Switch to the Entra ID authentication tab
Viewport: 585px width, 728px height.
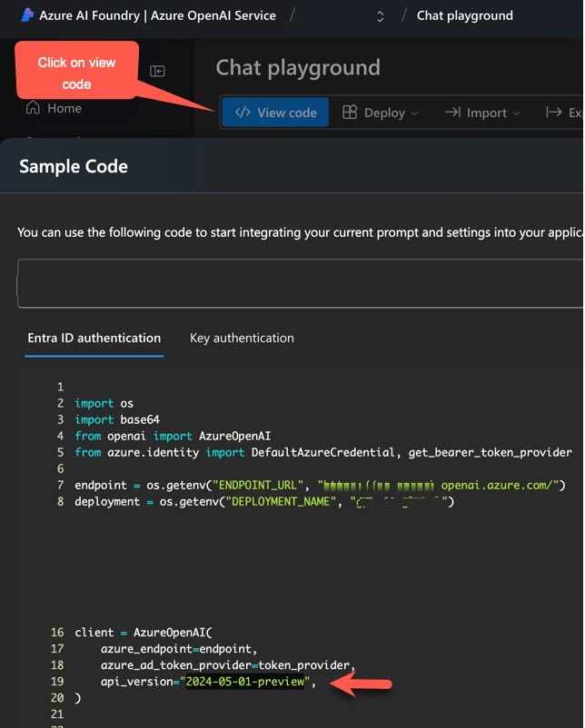coord(94,338)
